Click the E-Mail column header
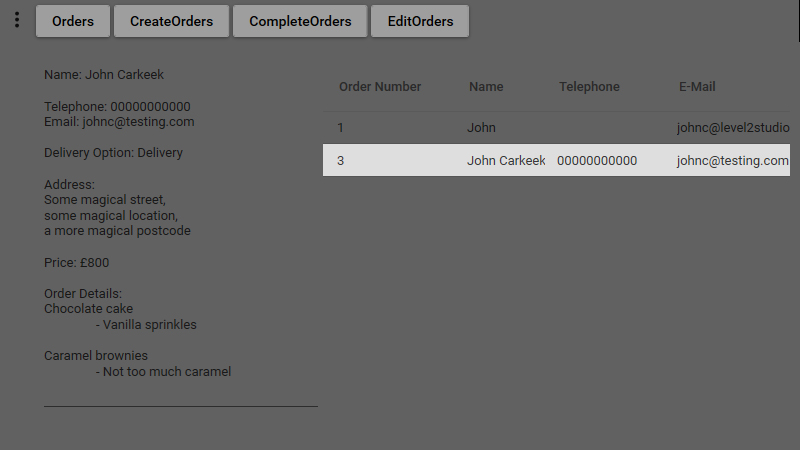 tap(697, 87)
